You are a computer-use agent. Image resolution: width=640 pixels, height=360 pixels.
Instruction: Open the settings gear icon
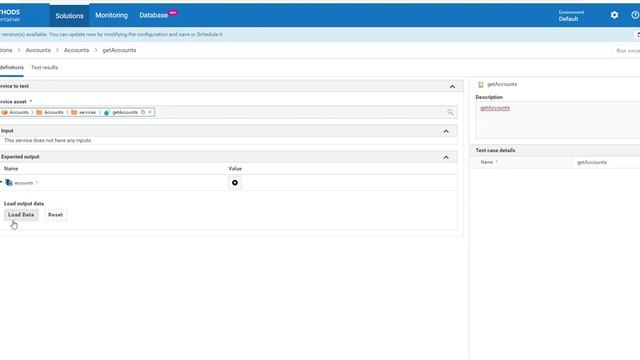point(614,15)
